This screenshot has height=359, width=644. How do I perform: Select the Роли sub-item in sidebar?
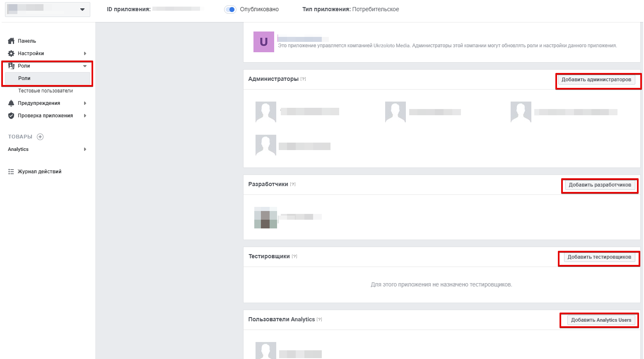[x=24, y=78]
